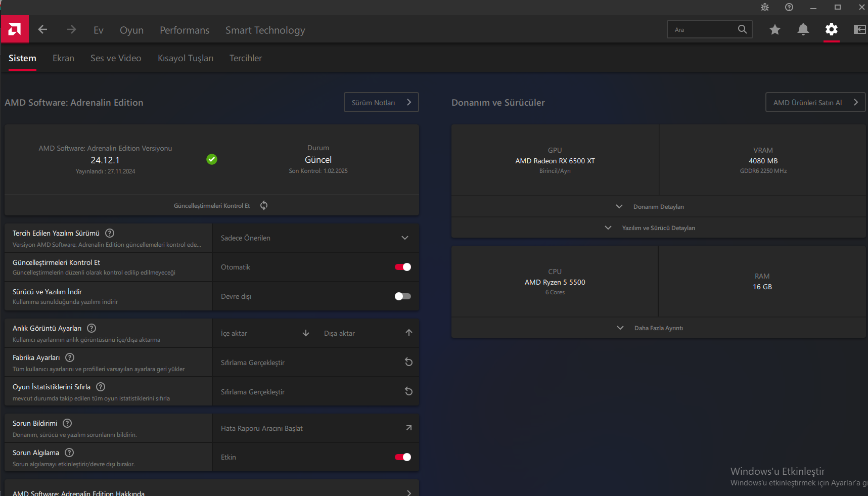Screen dimensions: 868x496
Task: Open the sidebar panel icon at top right
Action: [859, 30]
